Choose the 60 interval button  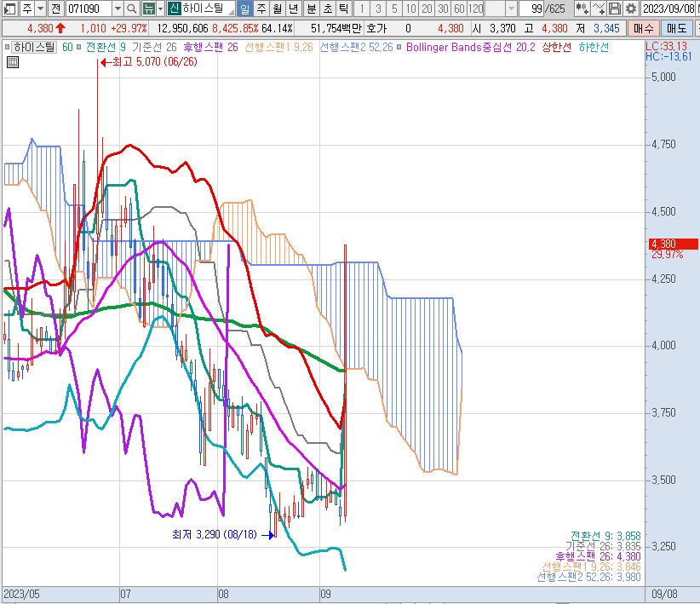click(x=459, y=8)
